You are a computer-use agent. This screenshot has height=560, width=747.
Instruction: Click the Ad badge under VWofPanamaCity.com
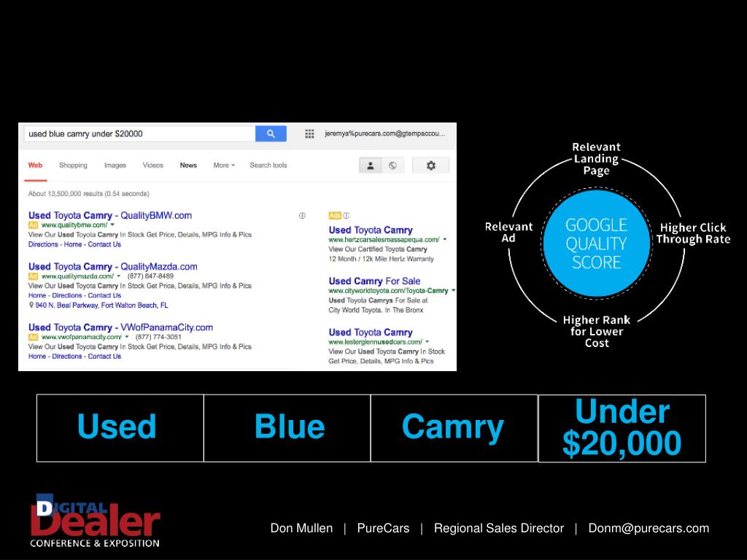coord(33,337)
